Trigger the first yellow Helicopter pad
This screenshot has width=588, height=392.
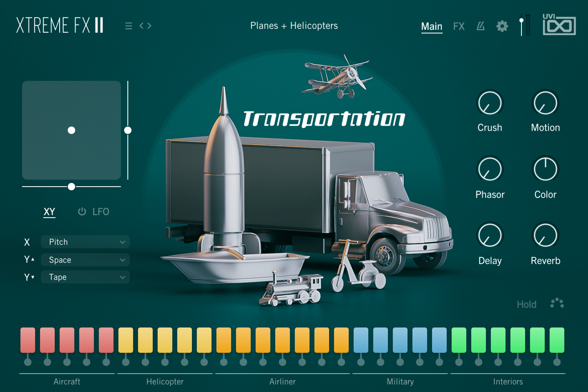(126, 340)
